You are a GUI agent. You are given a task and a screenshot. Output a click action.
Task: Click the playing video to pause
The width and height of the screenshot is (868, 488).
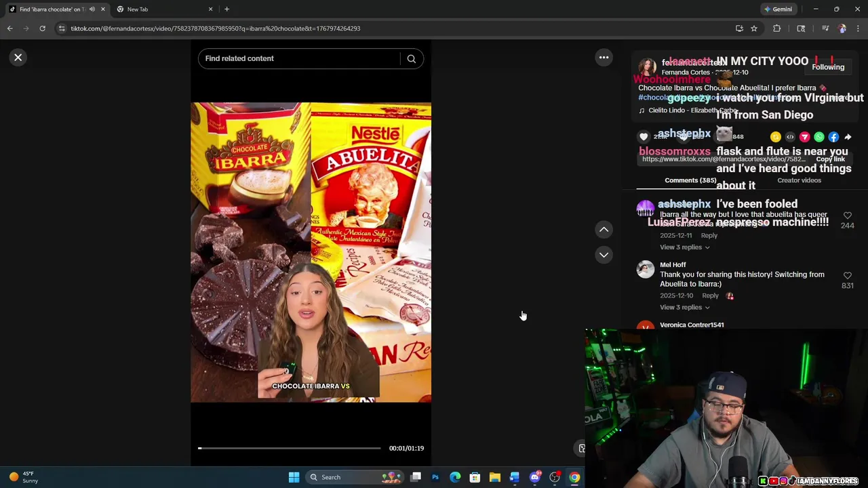pyautogui.click(x=311, y=252)
